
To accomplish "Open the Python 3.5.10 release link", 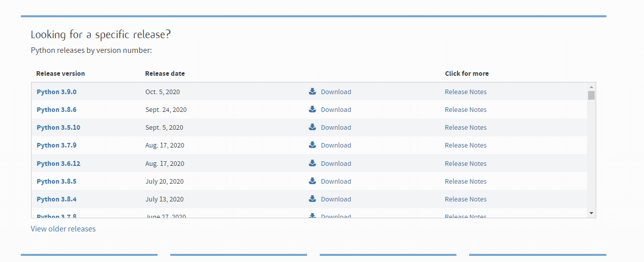I will click(58, 128).
